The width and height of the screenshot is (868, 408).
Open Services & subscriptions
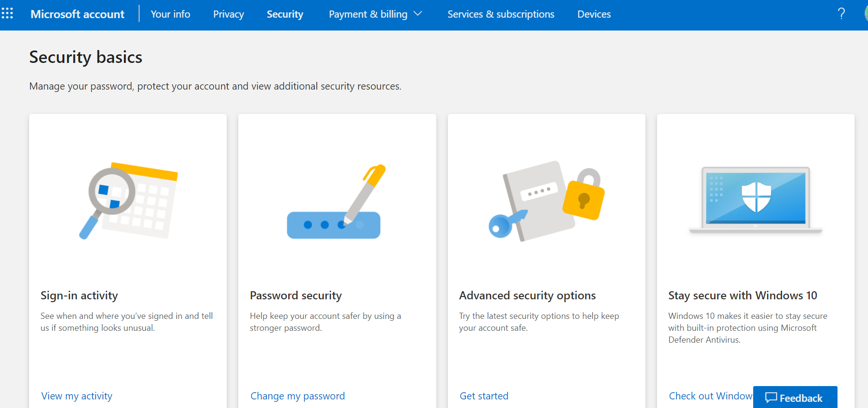point(501,14)
